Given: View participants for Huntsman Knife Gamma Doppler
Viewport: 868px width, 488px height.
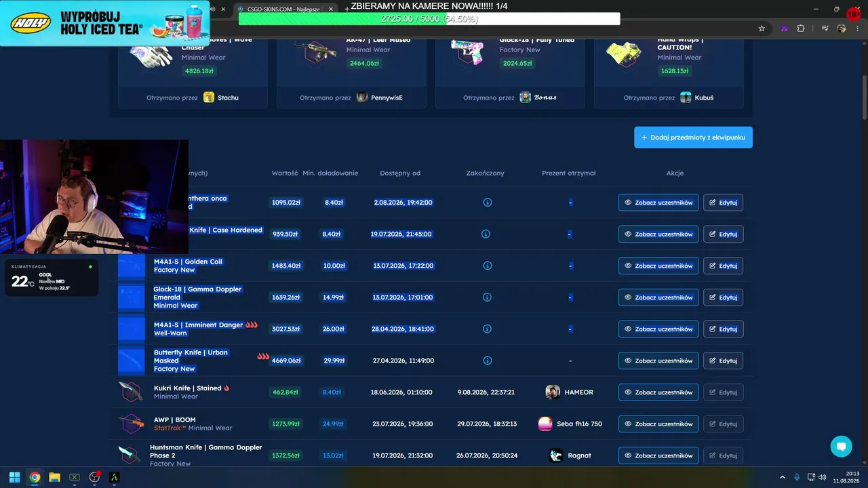Looking at the screenshot, I should (658, 455).
